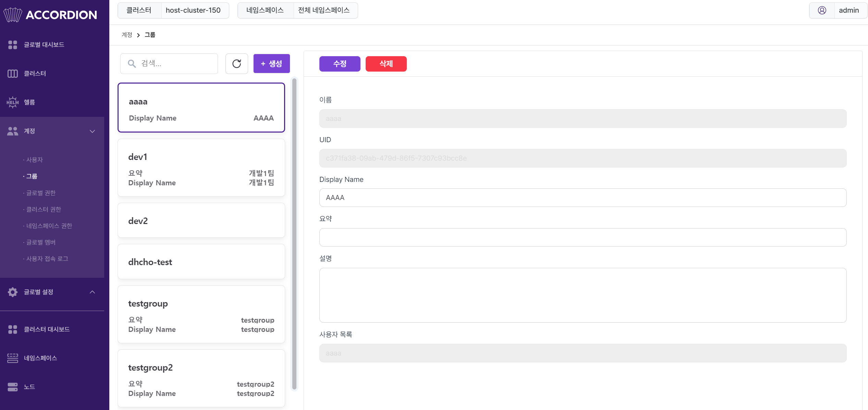Open 글로벌 권한 submenu
The width and height of the screenshot is (868, 410).
point(41,193)
